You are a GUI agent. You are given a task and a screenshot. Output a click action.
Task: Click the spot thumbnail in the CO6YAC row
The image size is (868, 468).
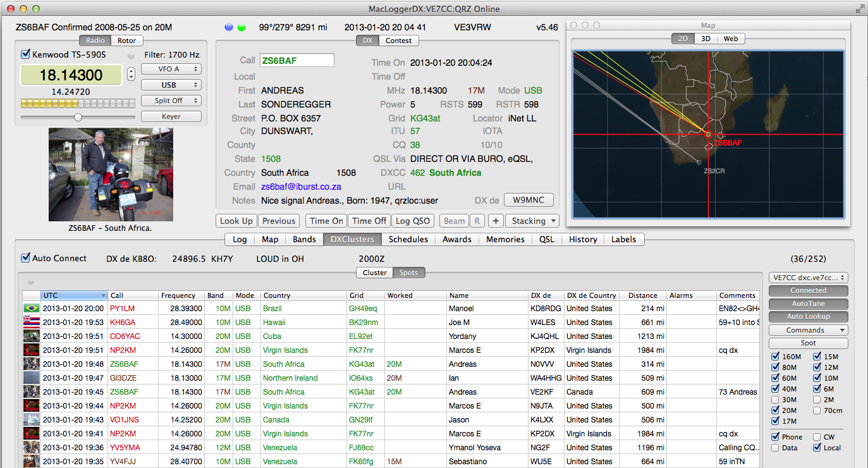tap(31, 336)
